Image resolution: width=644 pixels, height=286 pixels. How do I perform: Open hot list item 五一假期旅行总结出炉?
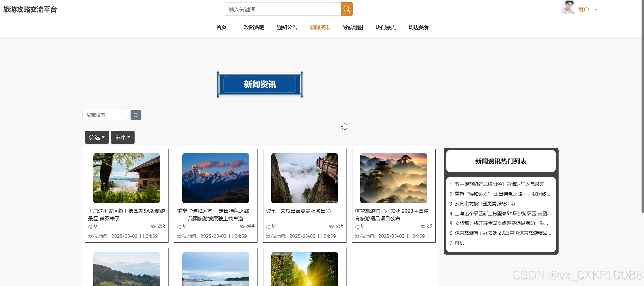[x=499, y=184]
